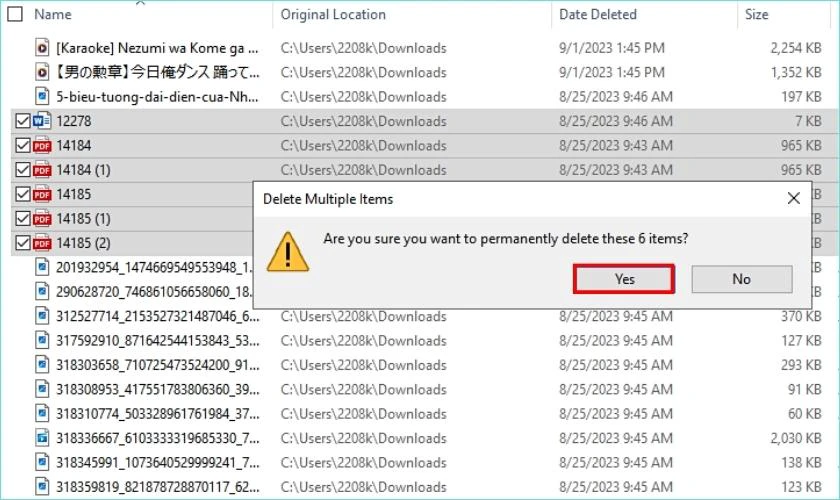Click the PDF icon of 14185
This screenshot has width=840, height=500.
42,194
